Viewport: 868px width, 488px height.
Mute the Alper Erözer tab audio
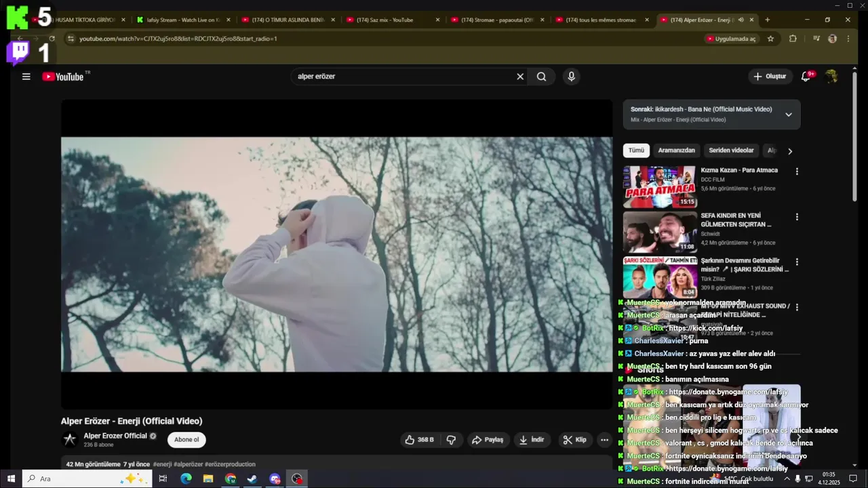(x=741, y=20)
